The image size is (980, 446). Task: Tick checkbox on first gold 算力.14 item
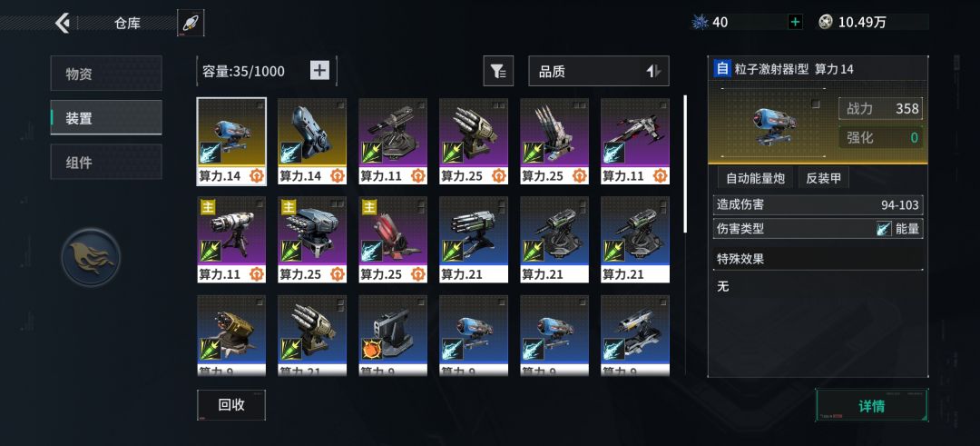pyautogui.click(x=260, y=105)
